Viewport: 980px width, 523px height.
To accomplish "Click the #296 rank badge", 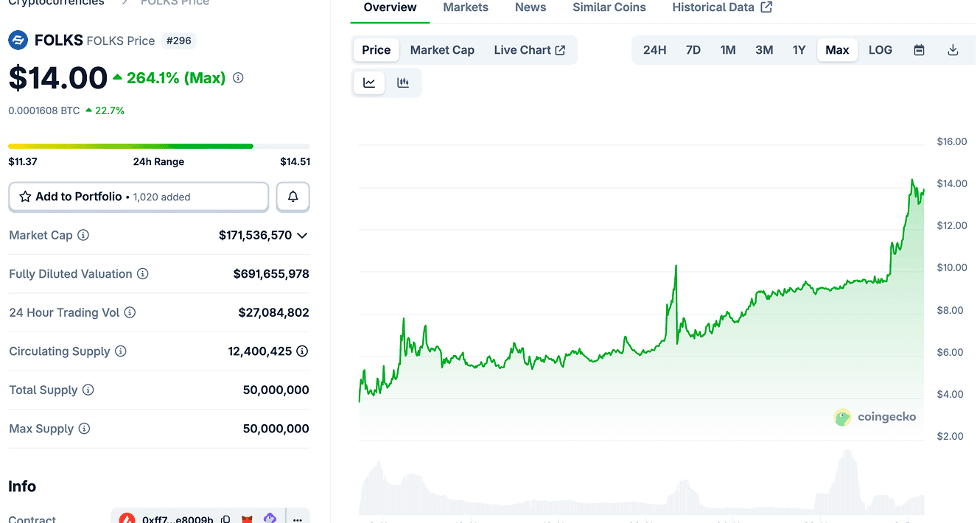I will 179,41.
